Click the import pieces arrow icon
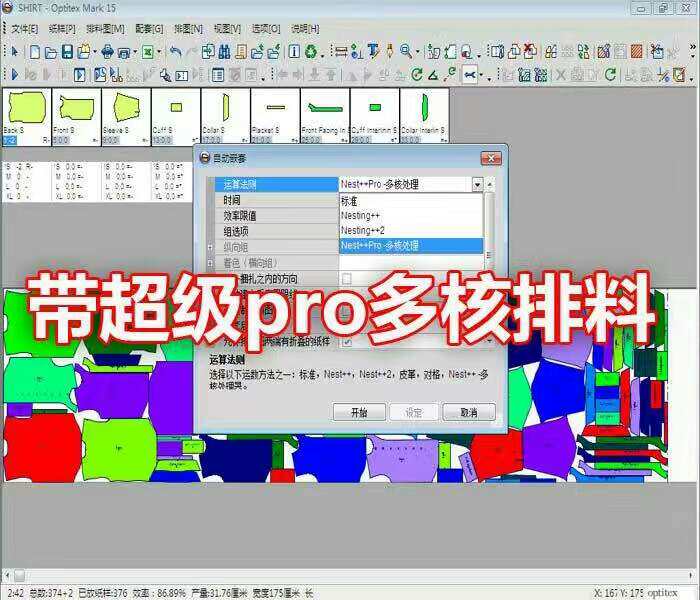Screen dimensions: 700x600 coord(208,52)
